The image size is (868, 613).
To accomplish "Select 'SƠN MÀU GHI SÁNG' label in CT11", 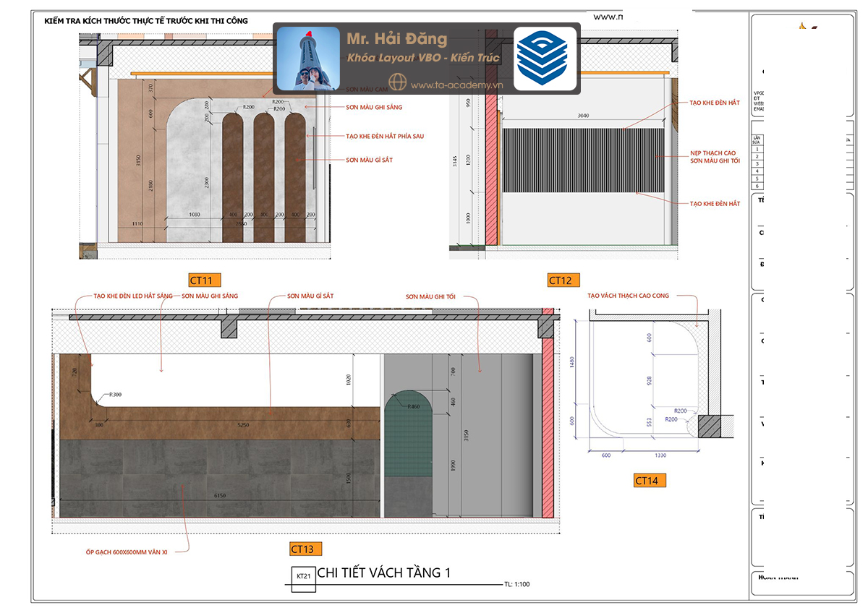I will (x=374, y=107).
